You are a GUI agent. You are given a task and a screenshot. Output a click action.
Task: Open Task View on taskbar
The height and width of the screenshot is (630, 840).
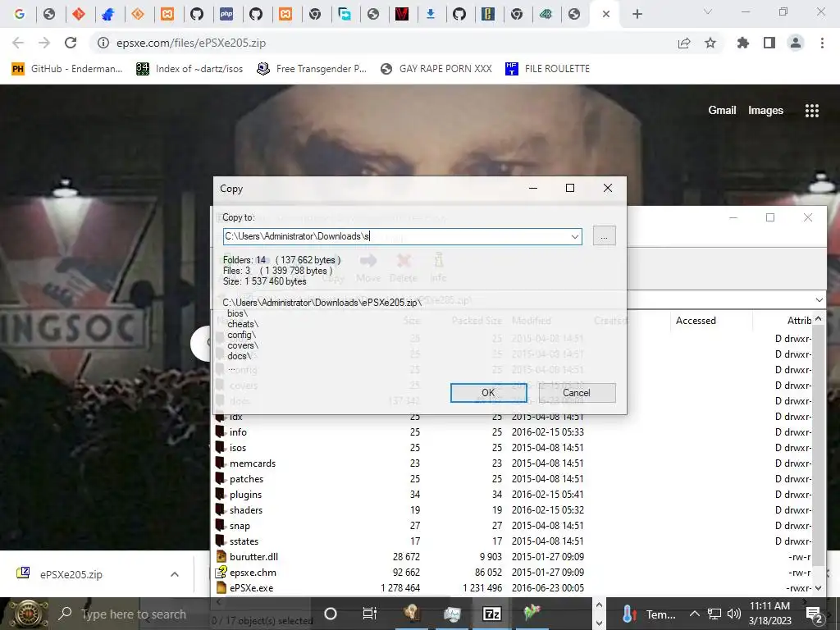[x=370, y=614]
